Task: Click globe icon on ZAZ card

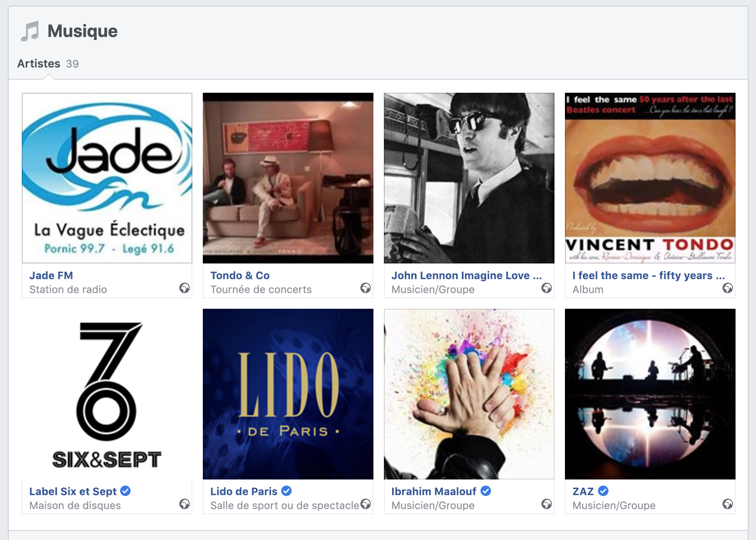Action: (x=728, y=504)
